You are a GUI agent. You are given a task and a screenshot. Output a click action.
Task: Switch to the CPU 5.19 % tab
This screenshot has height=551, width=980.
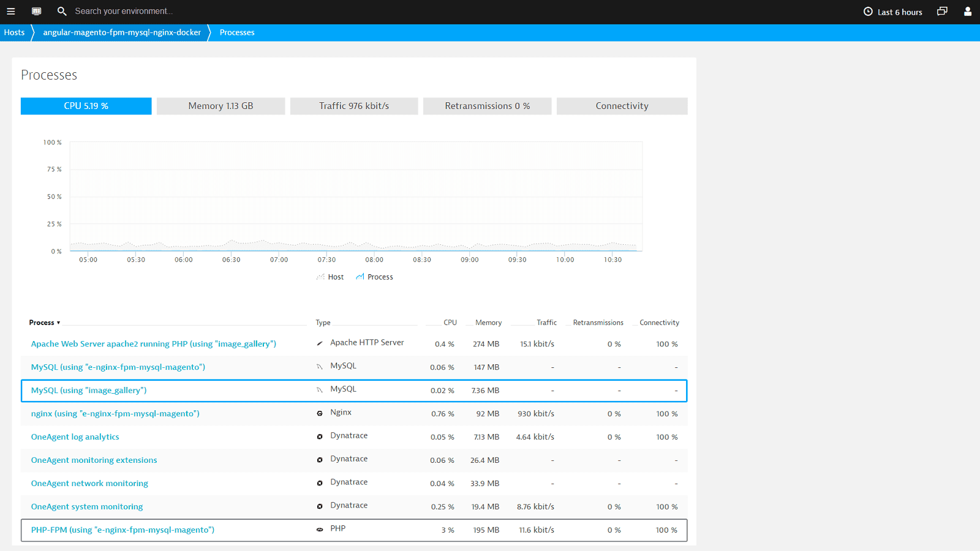point(86,106)
